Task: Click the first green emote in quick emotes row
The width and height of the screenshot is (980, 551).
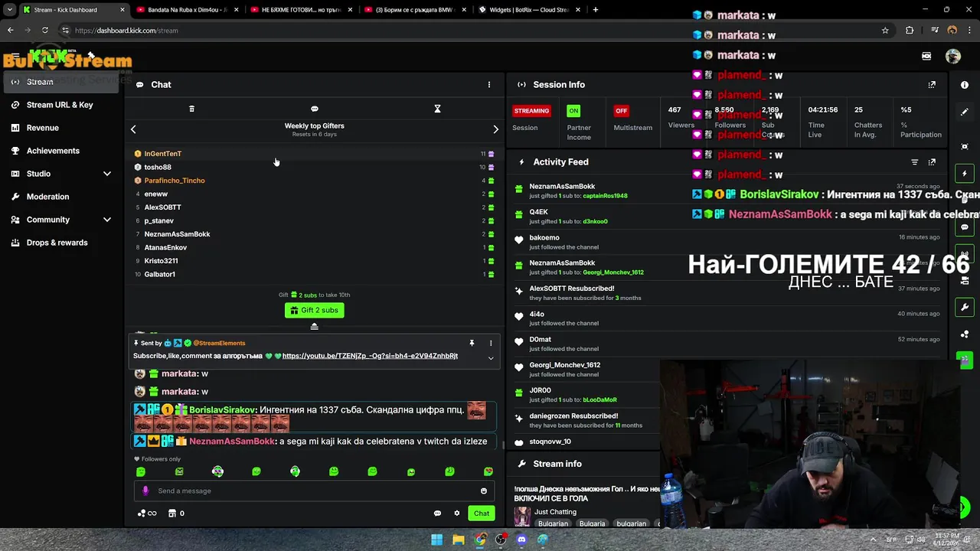Action: point(141,471)
